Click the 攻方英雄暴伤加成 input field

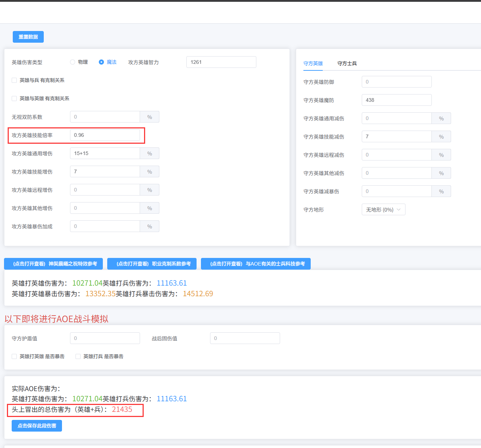pos(105,226)
